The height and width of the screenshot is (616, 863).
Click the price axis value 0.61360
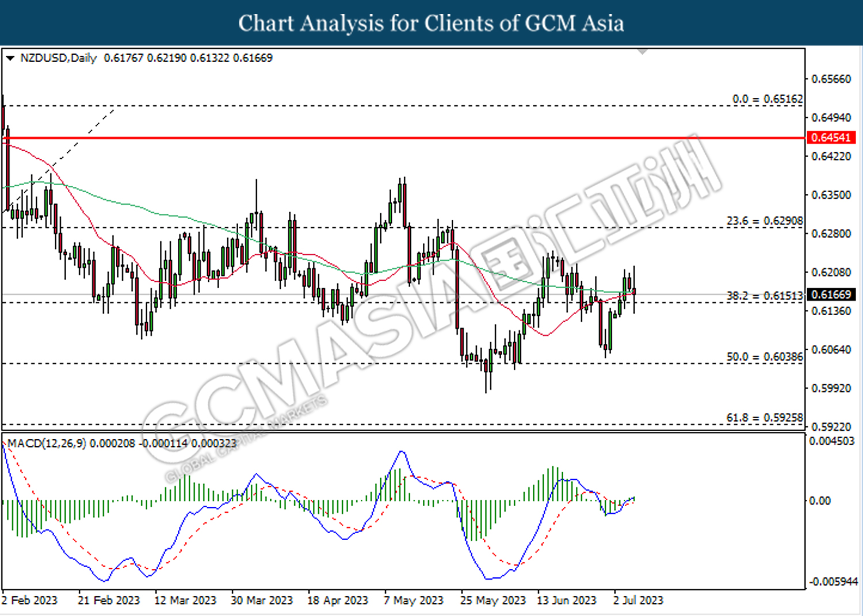tap(831, 311)
